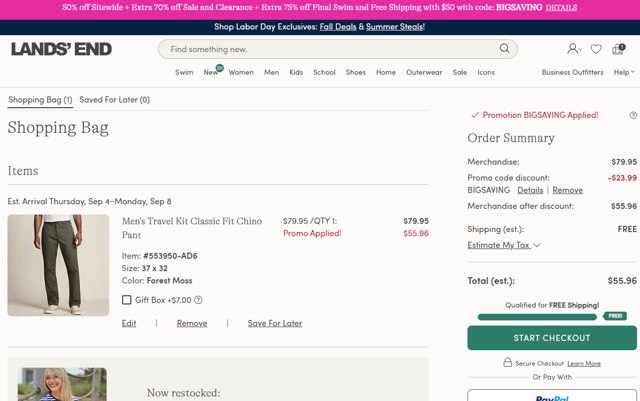Click the Promotion BIGSAVING Applied! message
Viewport: 640px width, 401px height.
[x=540, y=115]
